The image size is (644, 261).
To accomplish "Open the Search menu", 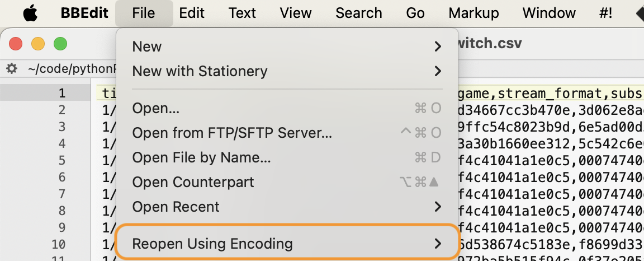I will [x=359, y=13].
